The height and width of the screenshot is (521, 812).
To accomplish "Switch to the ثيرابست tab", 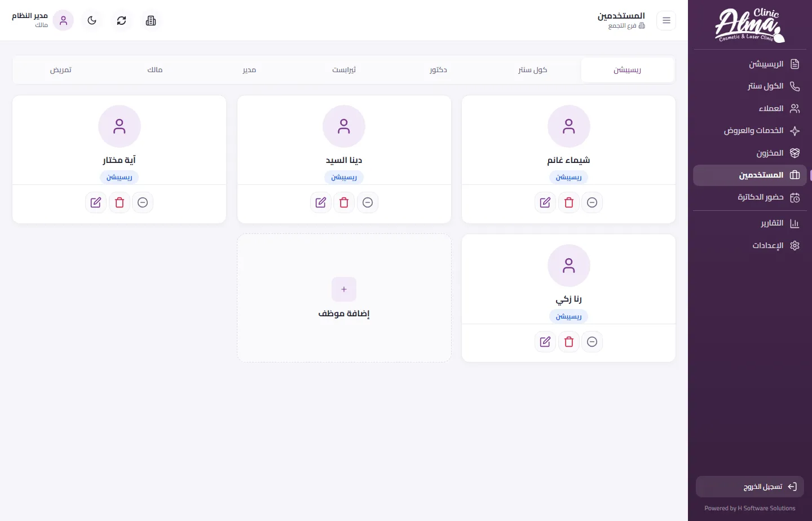I will [344, 70].
